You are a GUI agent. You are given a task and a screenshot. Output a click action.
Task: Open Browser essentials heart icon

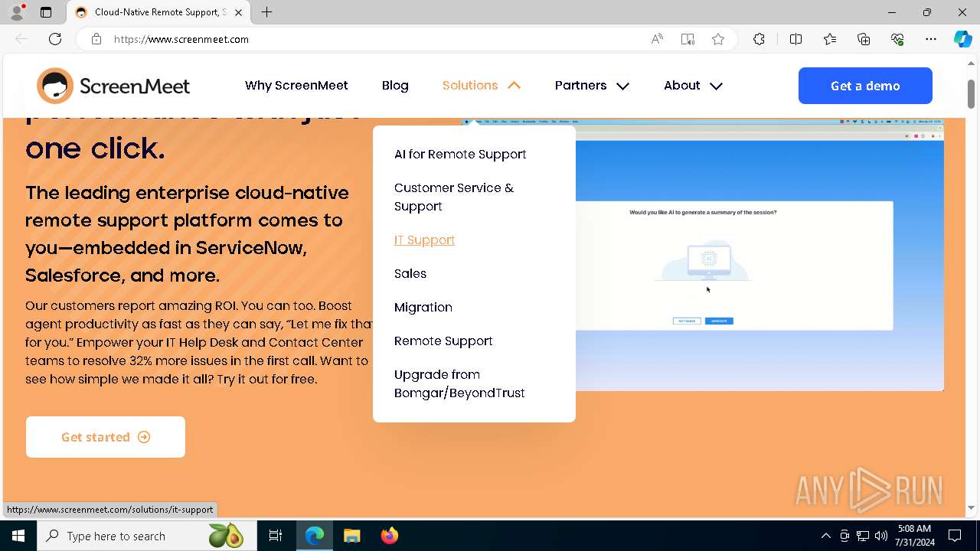(x=897, y=39)
